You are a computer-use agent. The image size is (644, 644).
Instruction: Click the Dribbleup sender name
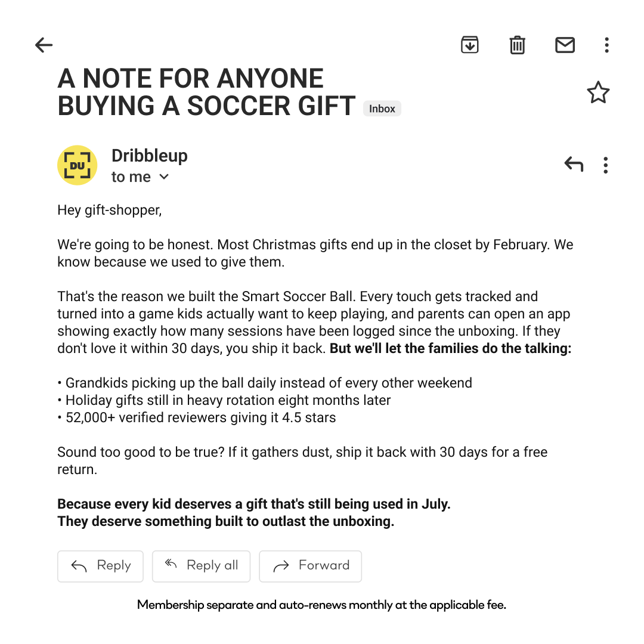(x=150, y=156)
